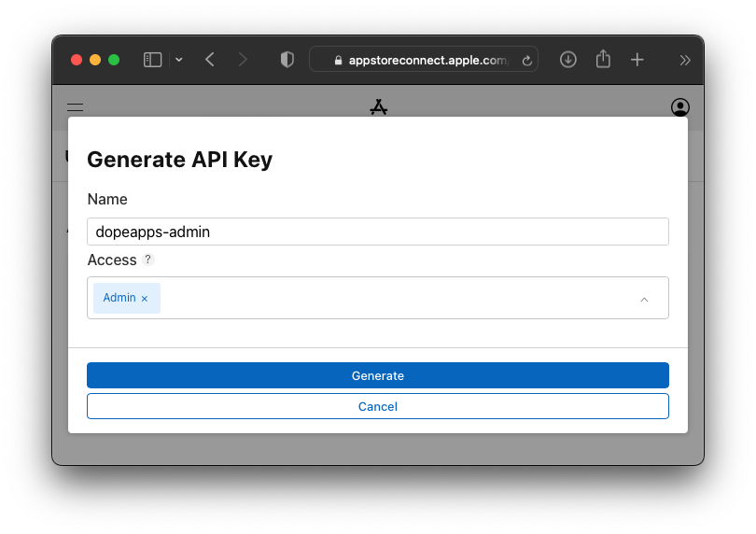Image resolution: width=756 pixels, height=534 pixels.
Task: Reload the page with the refresh icon
Action: point(527,61)
